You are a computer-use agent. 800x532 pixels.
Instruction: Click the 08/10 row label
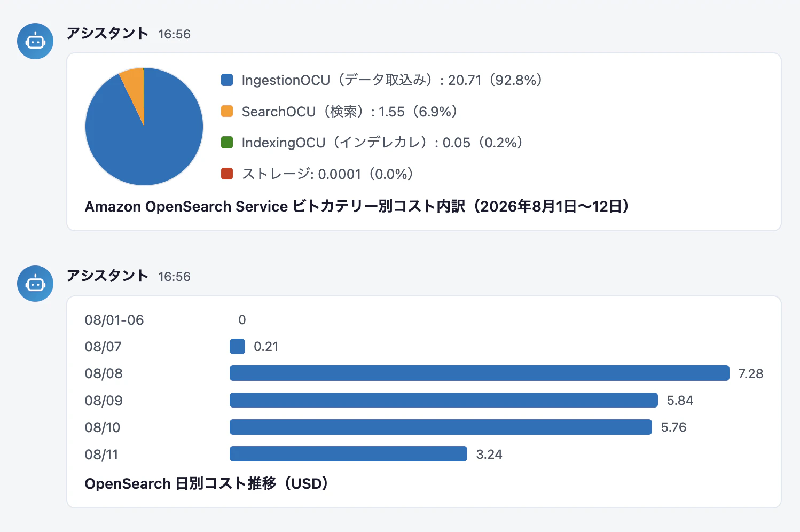tap(103, 427)
